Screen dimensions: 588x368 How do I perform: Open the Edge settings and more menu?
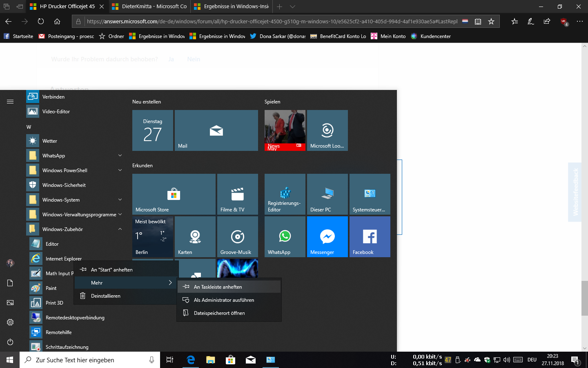click(580, 21)
